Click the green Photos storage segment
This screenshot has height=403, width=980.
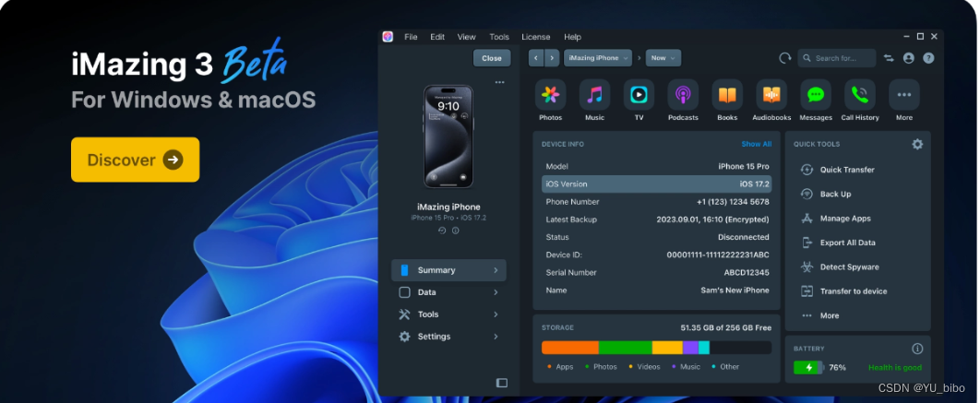click(625, 348)
